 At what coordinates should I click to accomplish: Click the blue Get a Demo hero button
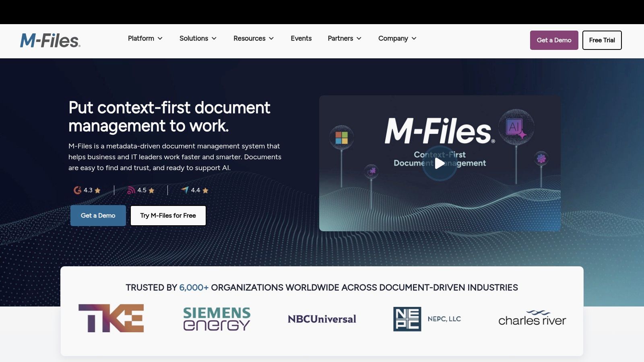click(x=98, y=216)
